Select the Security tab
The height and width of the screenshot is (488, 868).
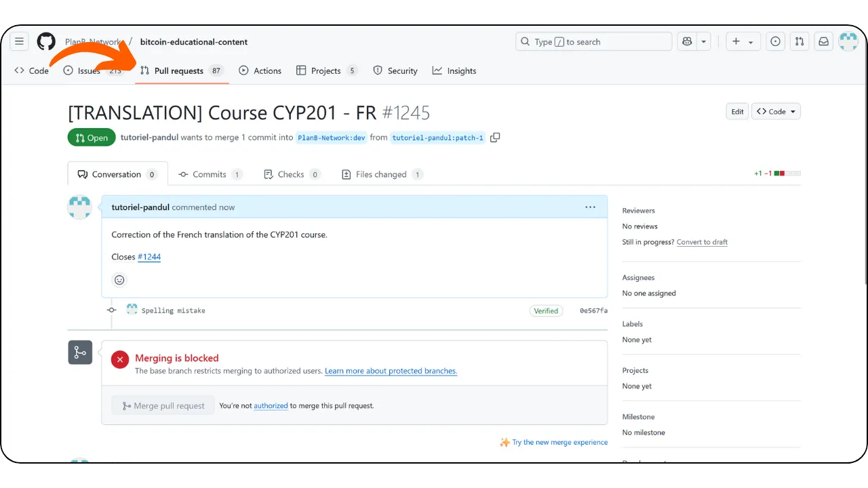coord(395,70)
